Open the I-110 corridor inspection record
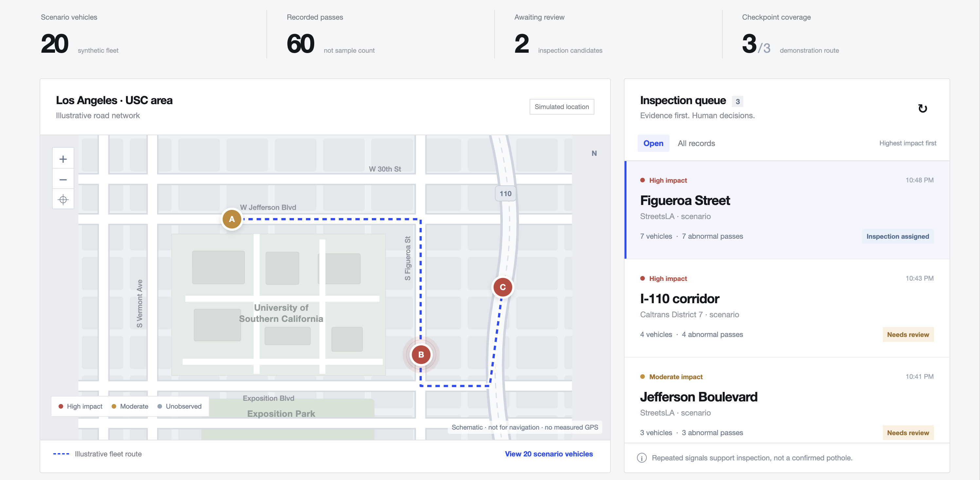 point(787,308)
